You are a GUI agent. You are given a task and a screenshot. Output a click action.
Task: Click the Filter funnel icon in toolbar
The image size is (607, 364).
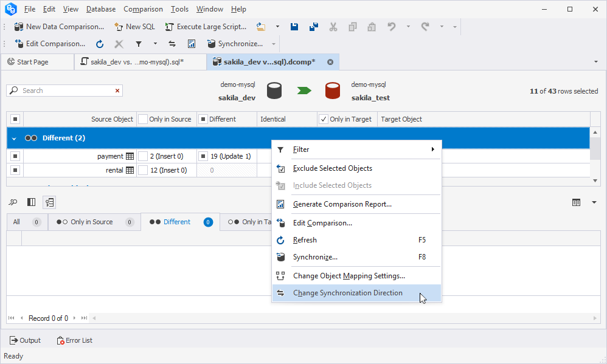tap(139, 44)
